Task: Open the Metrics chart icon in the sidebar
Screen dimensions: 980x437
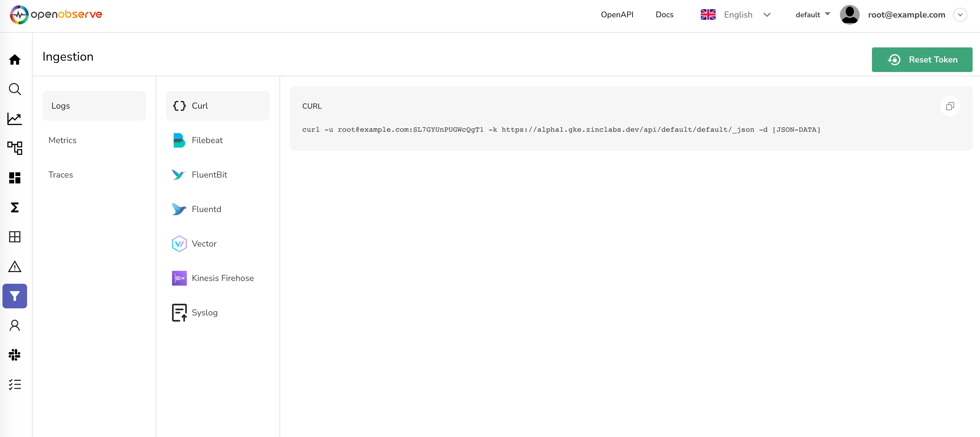Action: (x=15, y=119)
